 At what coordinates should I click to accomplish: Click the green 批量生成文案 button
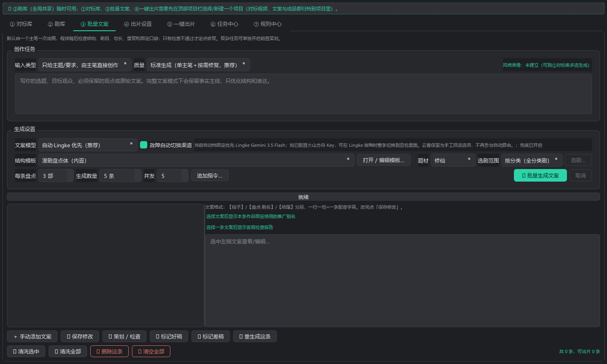coord(540,176)
